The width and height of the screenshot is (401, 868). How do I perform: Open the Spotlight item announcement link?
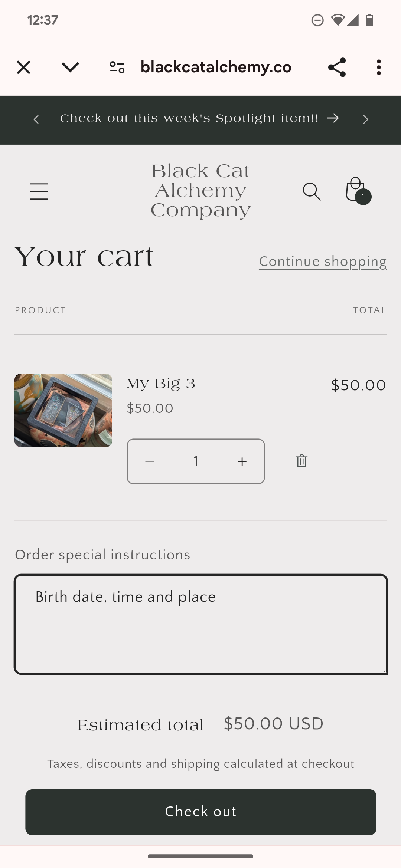click(199, 118)
